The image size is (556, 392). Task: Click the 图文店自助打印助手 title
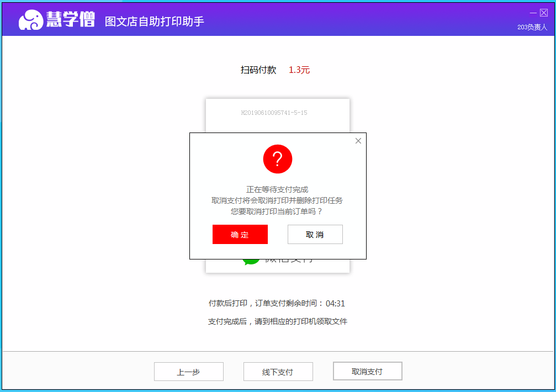coord(155,22)
